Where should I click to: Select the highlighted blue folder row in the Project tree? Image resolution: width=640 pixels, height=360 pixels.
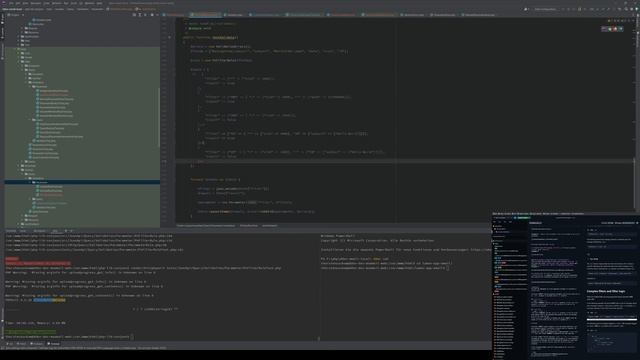82,182
